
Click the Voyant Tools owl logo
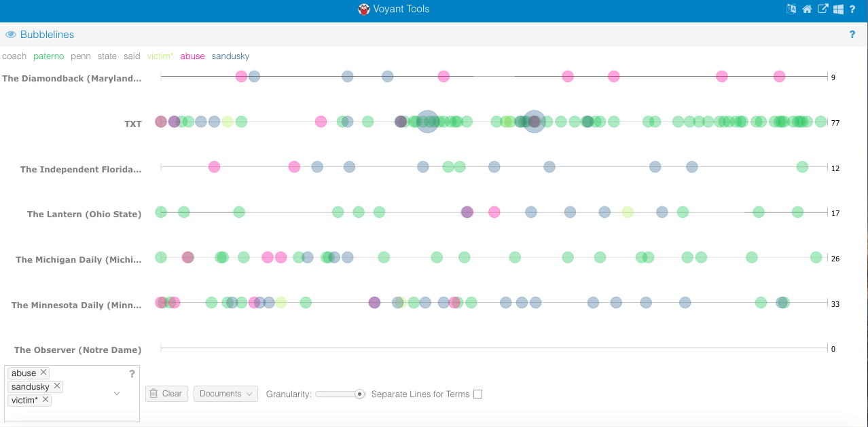pyautogui.click(x=363, y=9)
